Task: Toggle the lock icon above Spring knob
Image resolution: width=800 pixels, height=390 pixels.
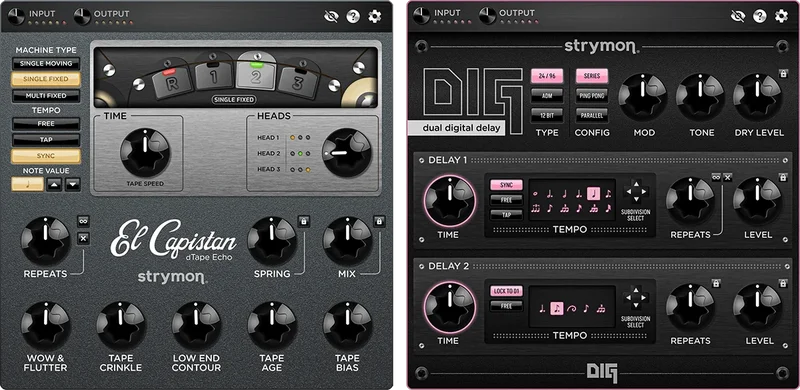Action: 304,222
